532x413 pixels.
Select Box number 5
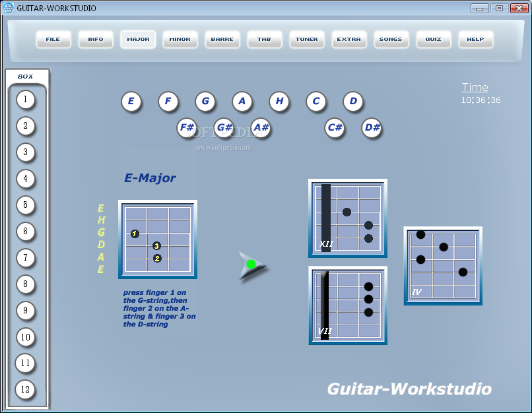26,205
